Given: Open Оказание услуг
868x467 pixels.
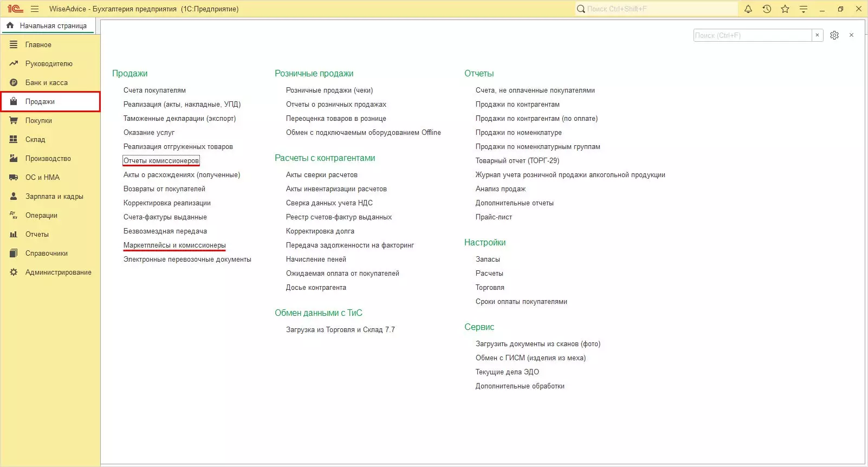Looking at the screenshot, I should (x=149, y=132).
